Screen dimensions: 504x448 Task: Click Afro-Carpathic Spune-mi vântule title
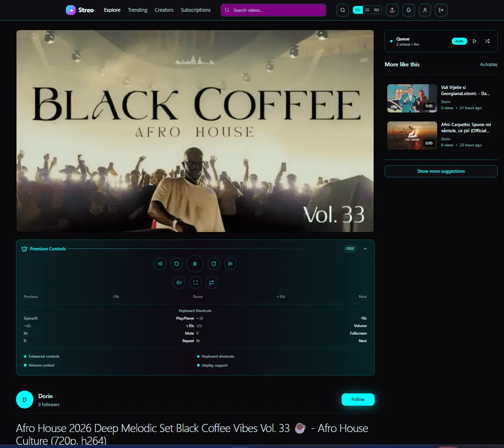click(x=466, y=128)
